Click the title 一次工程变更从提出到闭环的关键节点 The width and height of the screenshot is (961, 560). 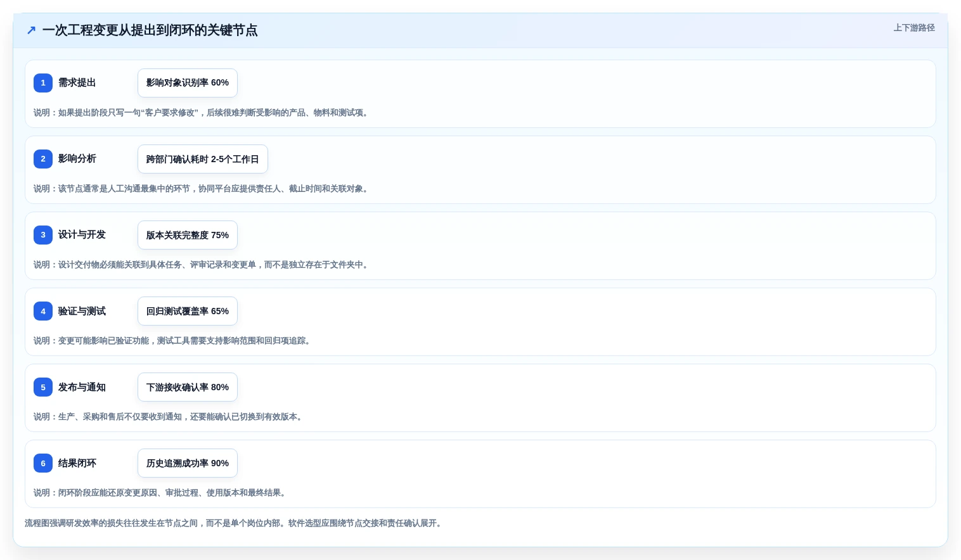150,30
